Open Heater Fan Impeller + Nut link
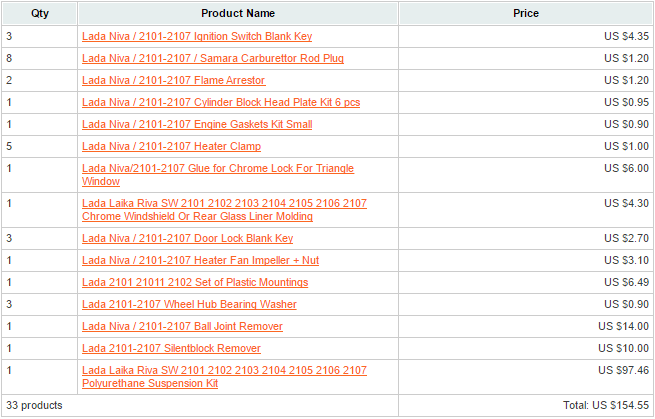655x419 pixels. coord(200,260)
